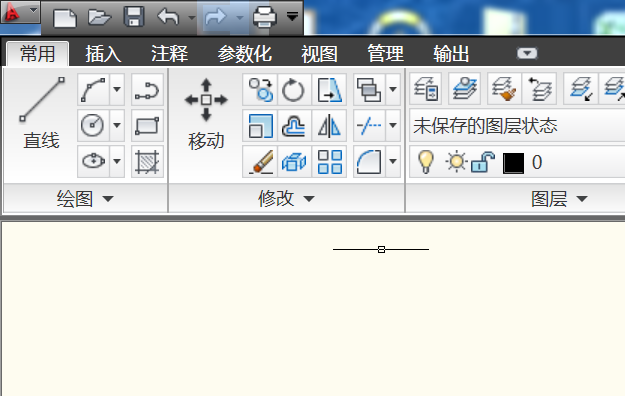
Task: Open the layer 0 color swatch
Action: 513,163
